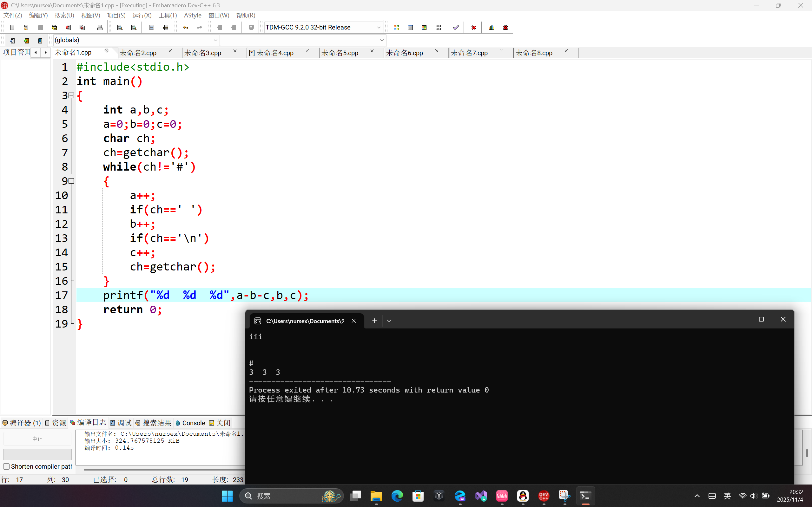
Task: Click the Undo arrow icon
Action: coord(186,28)
